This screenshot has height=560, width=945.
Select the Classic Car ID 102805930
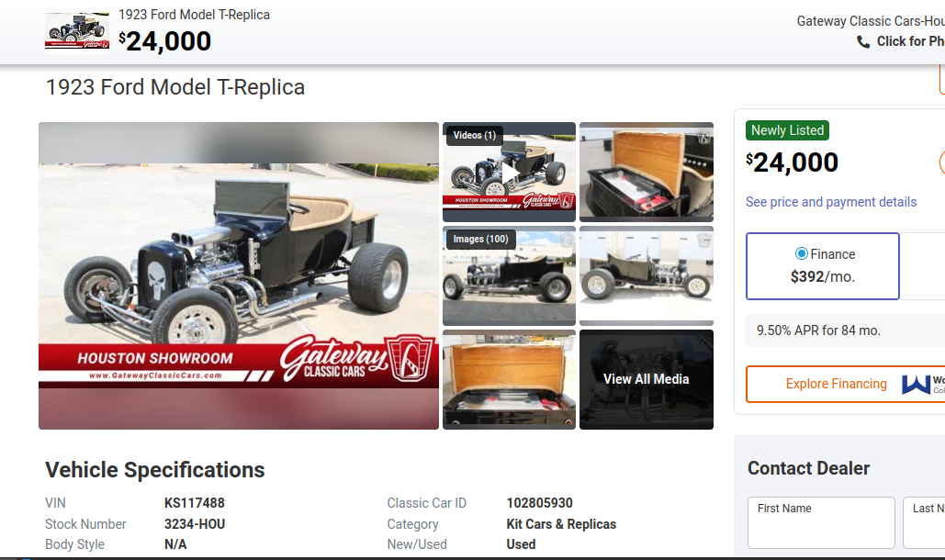[539, 503]
